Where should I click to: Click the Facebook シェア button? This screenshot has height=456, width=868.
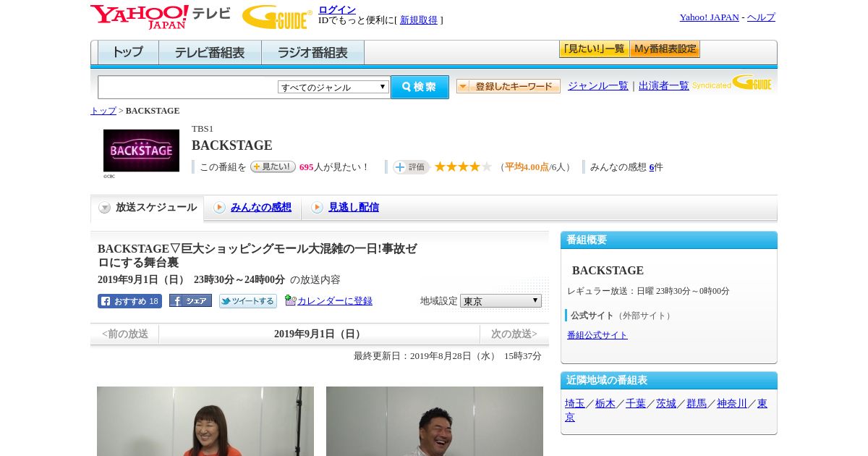coord(190,301)
